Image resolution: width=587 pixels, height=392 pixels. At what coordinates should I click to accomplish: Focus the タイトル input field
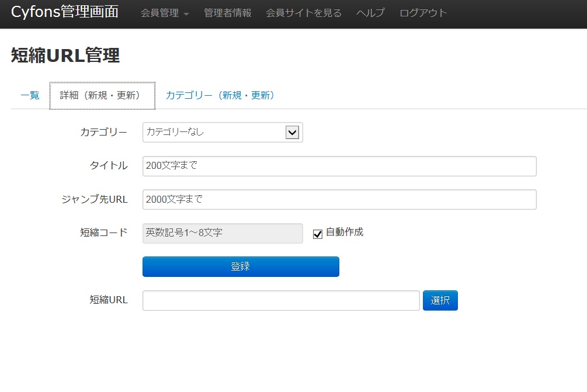[x=339, y=166]
